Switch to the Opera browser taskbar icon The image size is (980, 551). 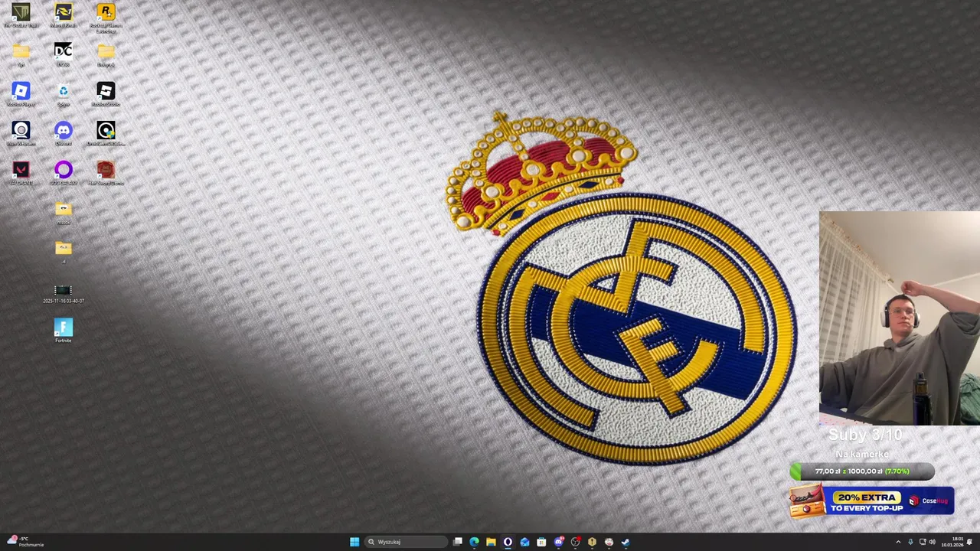pos(508,542)
